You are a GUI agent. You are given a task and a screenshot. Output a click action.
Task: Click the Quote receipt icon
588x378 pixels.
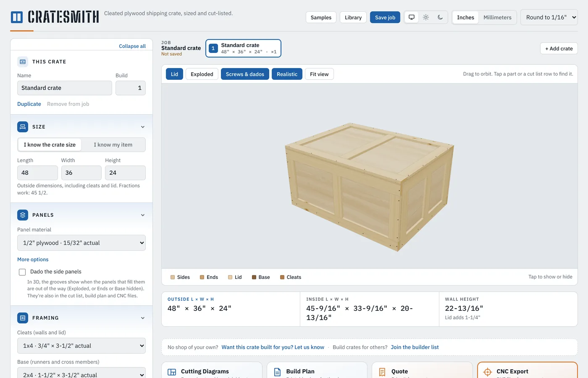coord(382,372)
